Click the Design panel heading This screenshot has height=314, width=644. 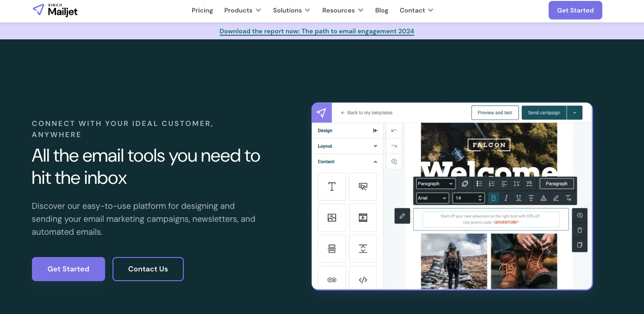[325, 131]
